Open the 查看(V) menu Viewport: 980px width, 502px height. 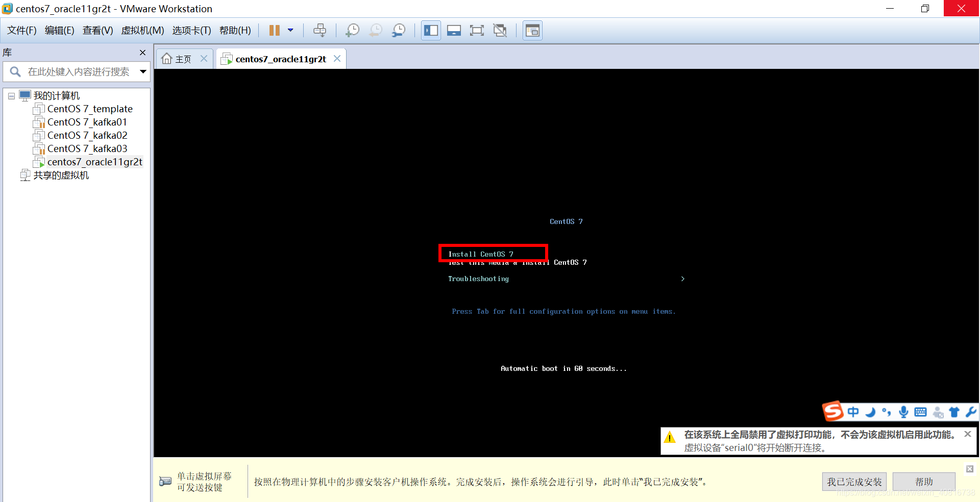click(97, 31)
